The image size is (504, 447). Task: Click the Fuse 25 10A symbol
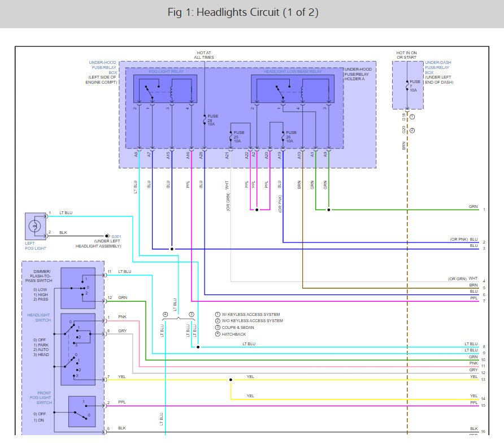pyautogui.click(x=231, y=137)
